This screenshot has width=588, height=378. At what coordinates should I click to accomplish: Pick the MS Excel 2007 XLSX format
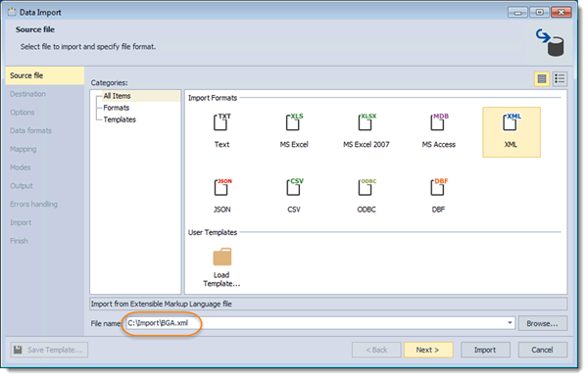(366, 131)
